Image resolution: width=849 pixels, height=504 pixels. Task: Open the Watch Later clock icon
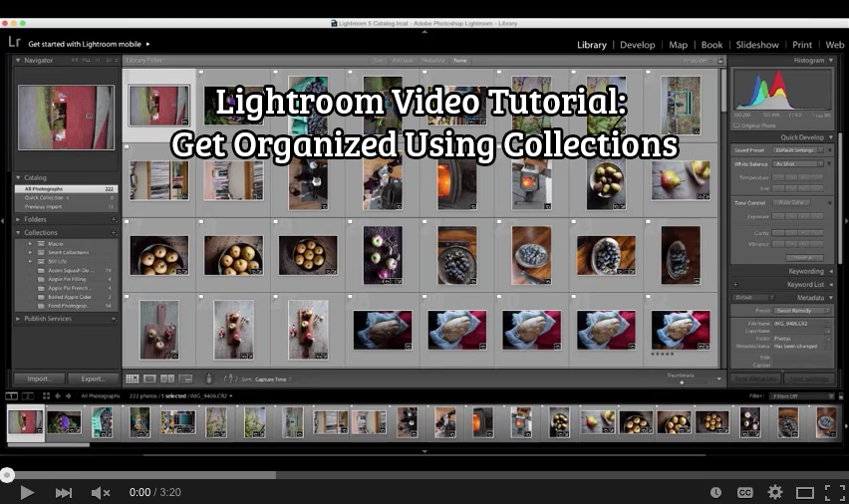pyautogui.click(x=715, y=493)
